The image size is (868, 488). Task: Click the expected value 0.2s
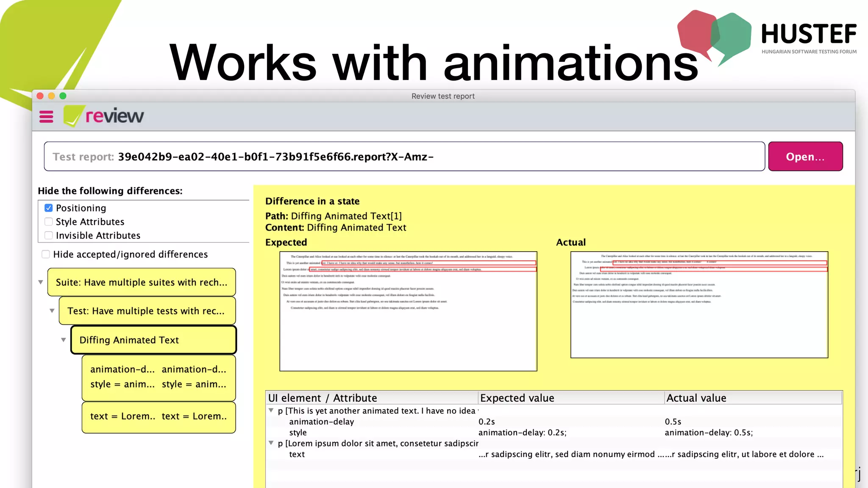click(x=487, y=421)
